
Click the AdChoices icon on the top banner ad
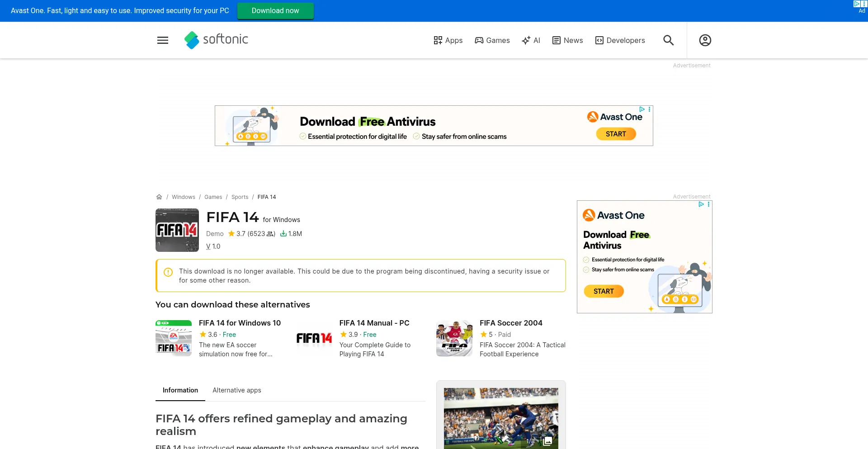pos(642,109)
